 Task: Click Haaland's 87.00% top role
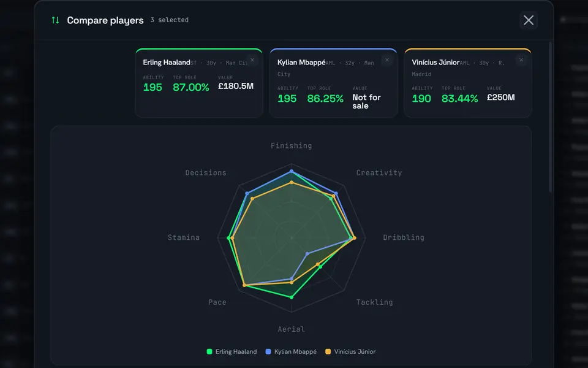coord(191,87)
